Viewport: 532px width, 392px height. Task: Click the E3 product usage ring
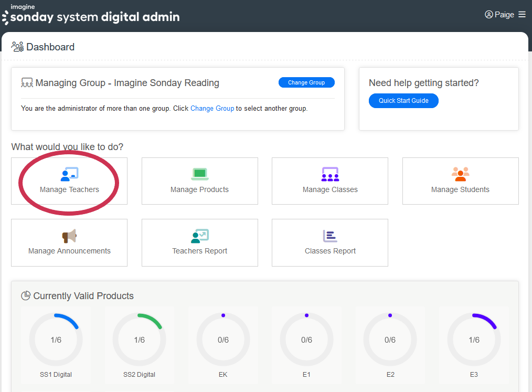click(x=474, y=340)
